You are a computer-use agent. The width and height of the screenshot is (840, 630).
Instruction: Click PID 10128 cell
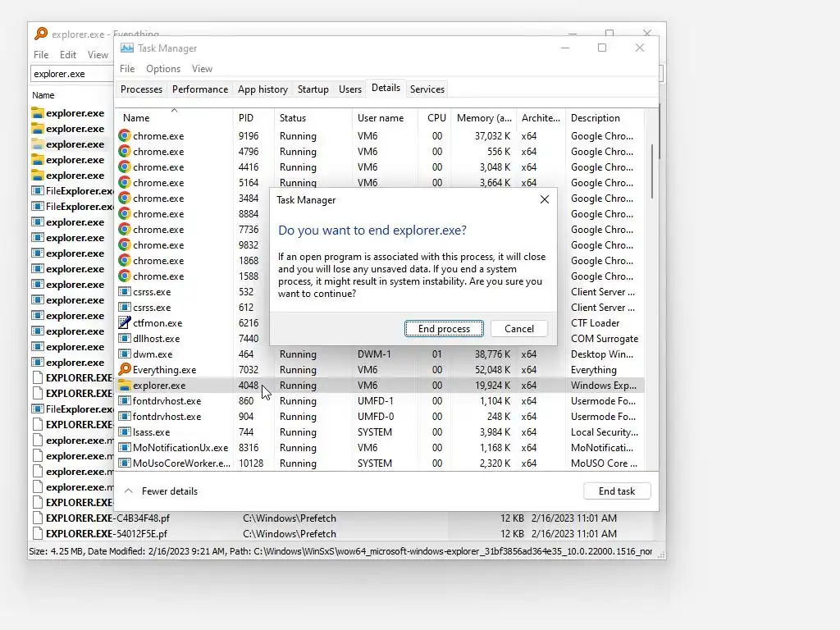coord(251,463)
